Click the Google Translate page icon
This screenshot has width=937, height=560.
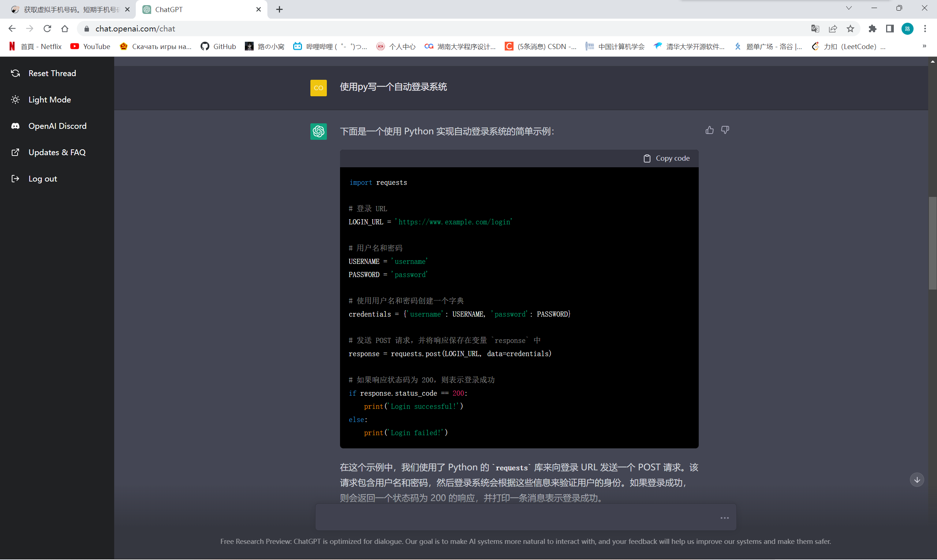click(x=815, y=29)
